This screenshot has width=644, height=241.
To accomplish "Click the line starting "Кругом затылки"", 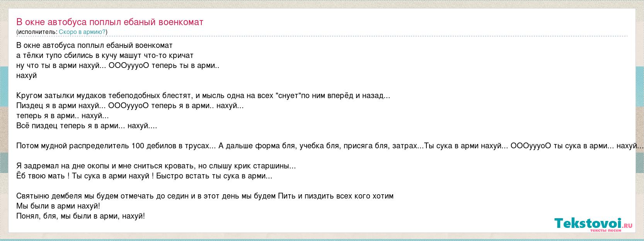I will pos(203,95).
